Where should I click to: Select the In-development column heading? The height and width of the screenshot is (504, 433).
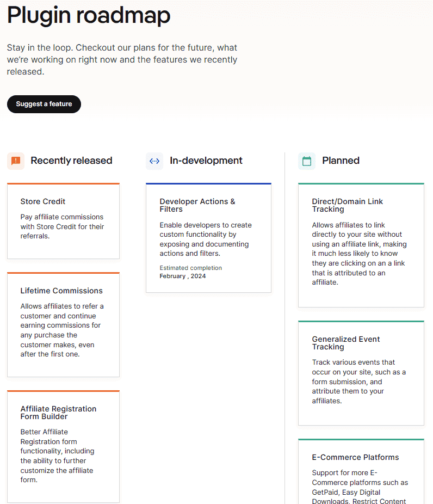206,161
